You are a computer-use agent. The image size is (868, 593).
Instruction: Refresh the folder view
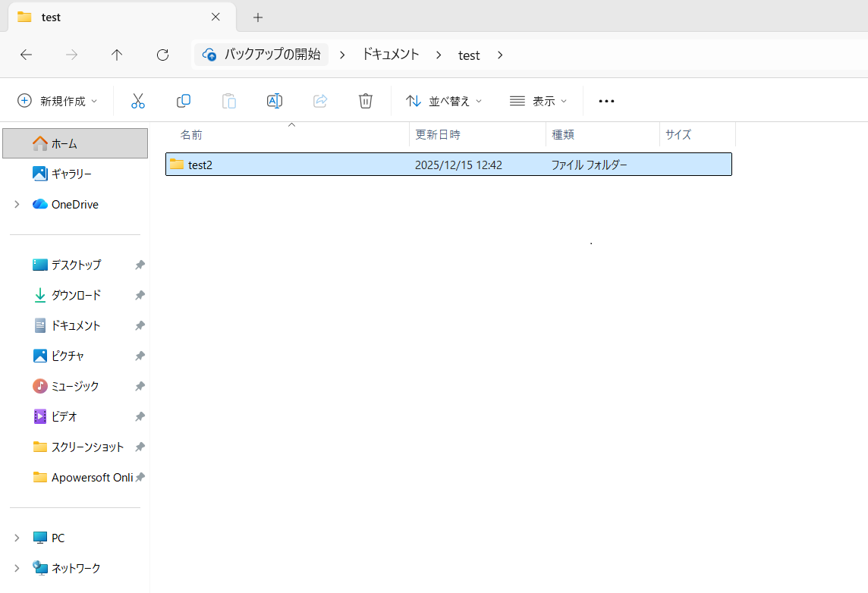click(162, 55)
